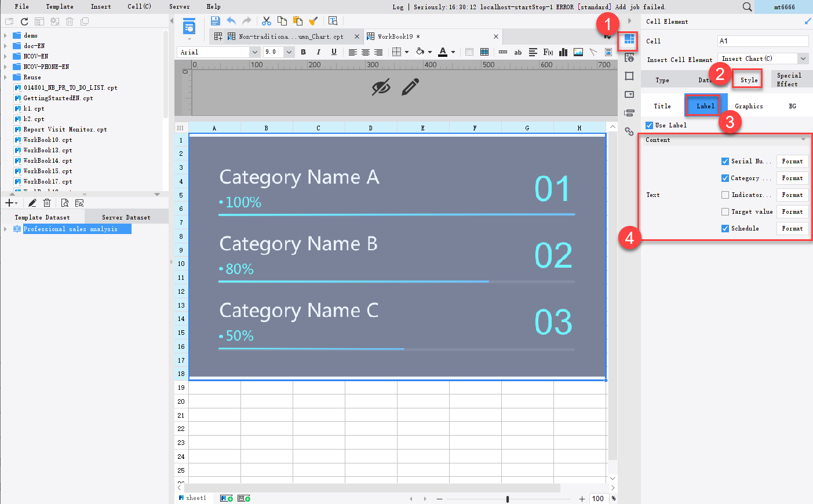Uncheck the Serial Number content option

coord(724,161)
